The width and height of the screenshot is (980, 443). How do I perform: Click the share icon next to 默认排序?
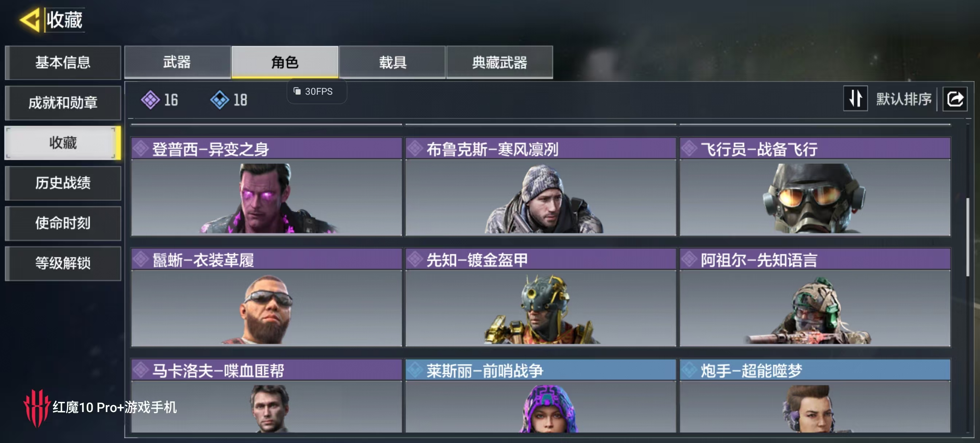[954, 99]
